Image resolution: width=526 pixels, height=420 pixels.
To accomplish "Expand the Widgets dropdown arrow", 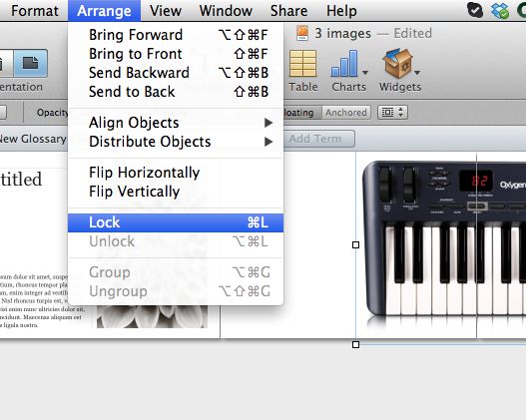I will click(417, 73).
